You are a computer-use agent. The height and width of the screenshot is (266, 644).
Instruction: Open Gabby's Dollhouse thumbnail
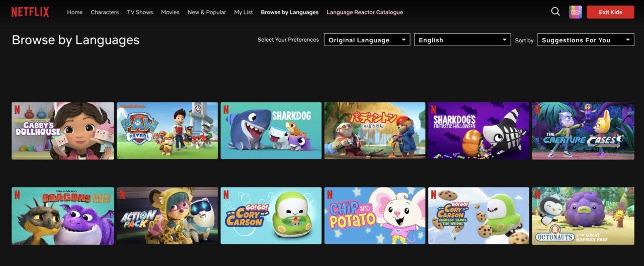click(x=63, y=131)
